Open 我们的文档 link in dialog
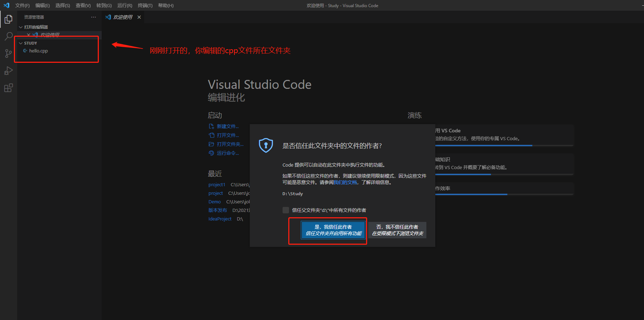Image resolution: width=644 pixels, height=320 pixels. (x=345, y=182)
